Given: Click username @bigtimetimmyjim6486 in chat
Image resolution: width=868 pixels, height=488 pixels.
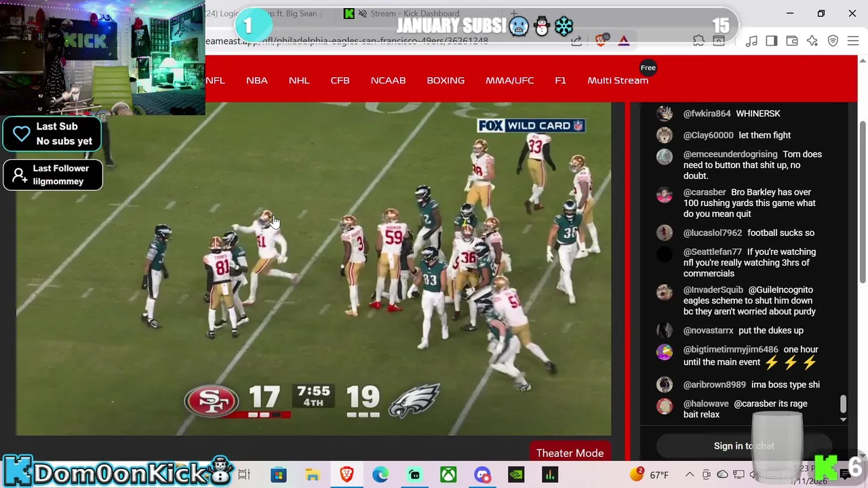Looking at the screenshot, I should tap(730, 349).
